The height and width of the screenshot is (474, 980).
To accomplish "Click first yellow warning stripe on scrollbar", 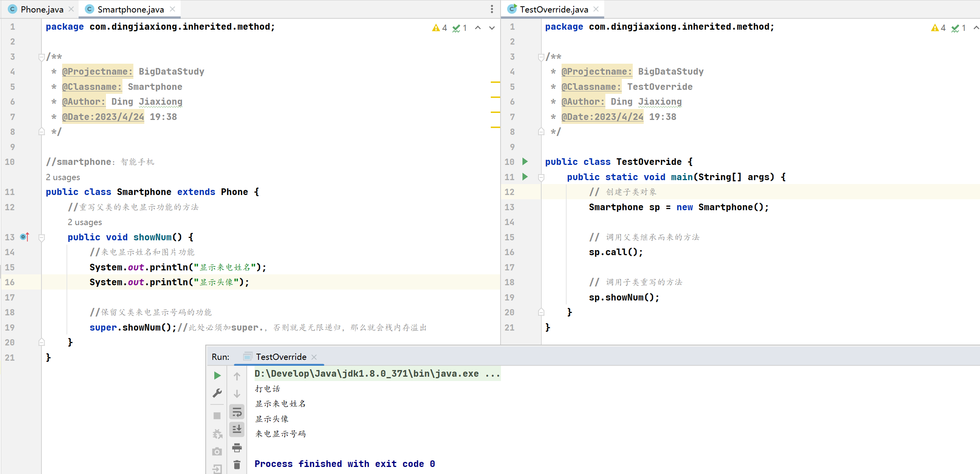I will [x=495, y=82].
